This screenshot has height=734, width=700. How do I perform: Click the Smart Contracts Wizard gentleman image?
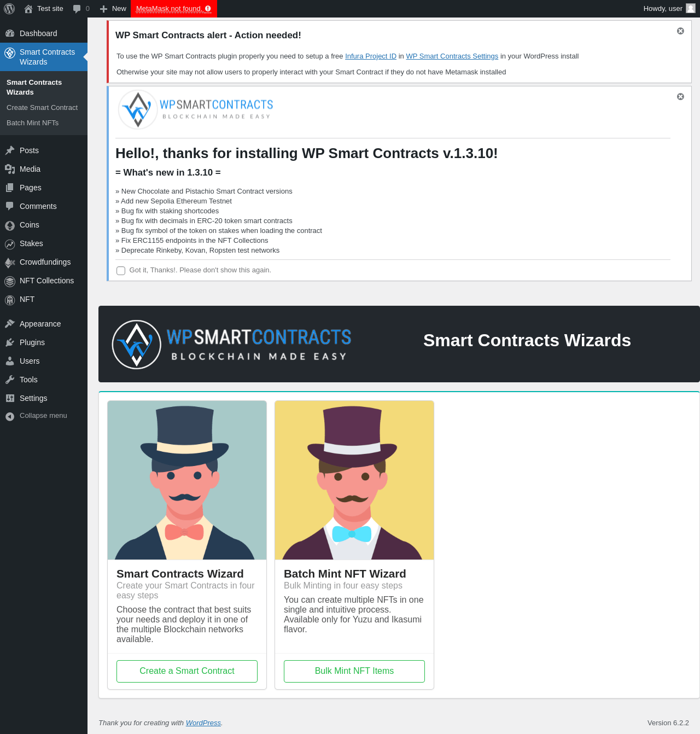point(187,480)
